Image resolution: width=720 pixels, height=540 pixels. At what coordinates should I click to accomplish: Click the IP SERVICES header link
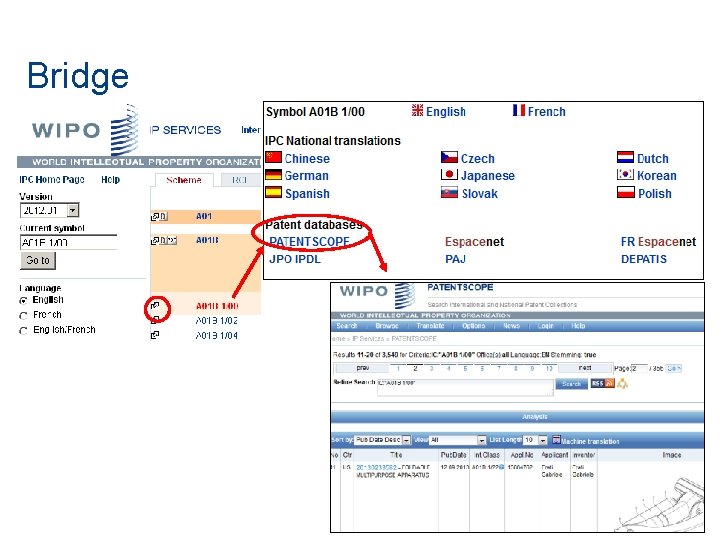[x=186, y=130]
